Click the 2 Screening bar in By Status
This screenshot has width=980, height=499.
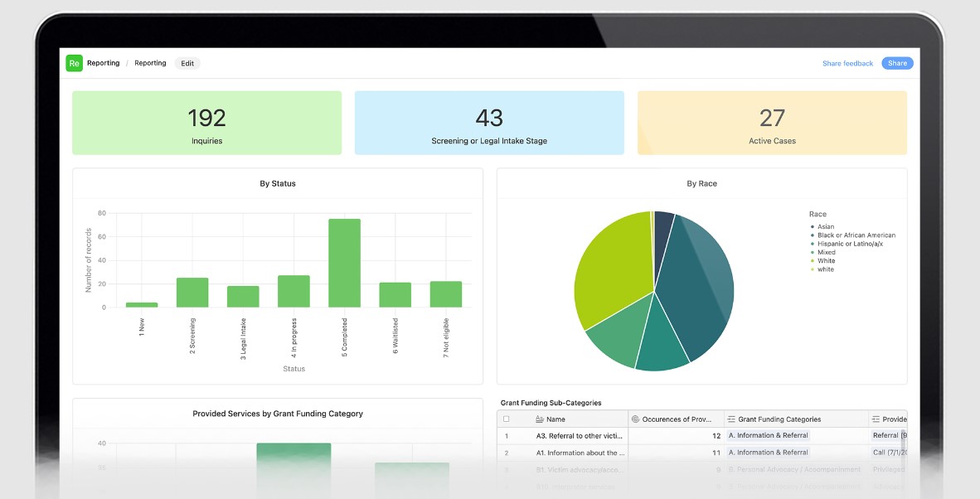click(x=192, y=293)
